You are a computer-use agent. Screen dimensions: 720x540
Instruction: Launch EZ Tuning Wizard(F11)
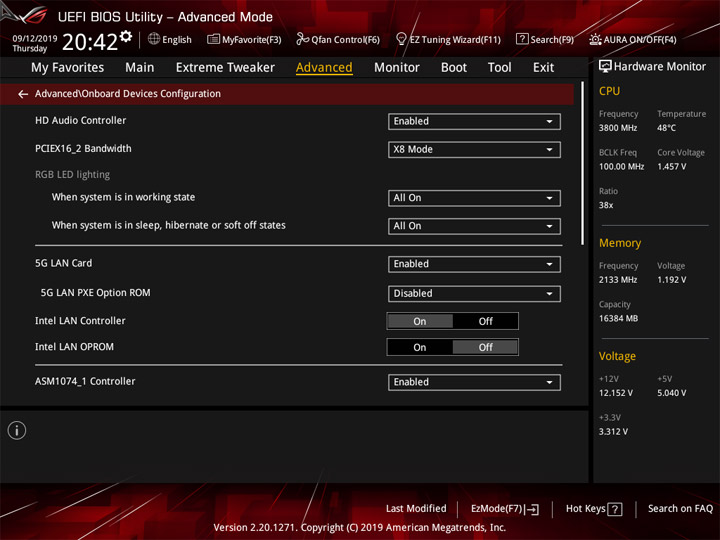(448, 39)
